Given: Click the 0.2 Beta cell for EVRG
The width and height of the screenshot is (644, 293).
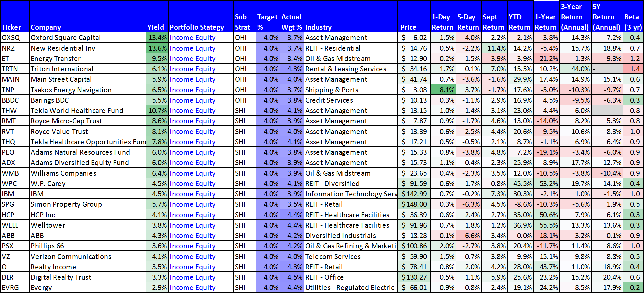Looking at the screenshot, I should (x=633, y=288).
